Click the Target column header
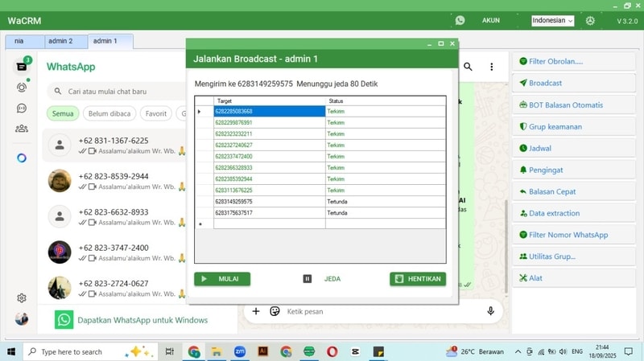 point(270,101)
